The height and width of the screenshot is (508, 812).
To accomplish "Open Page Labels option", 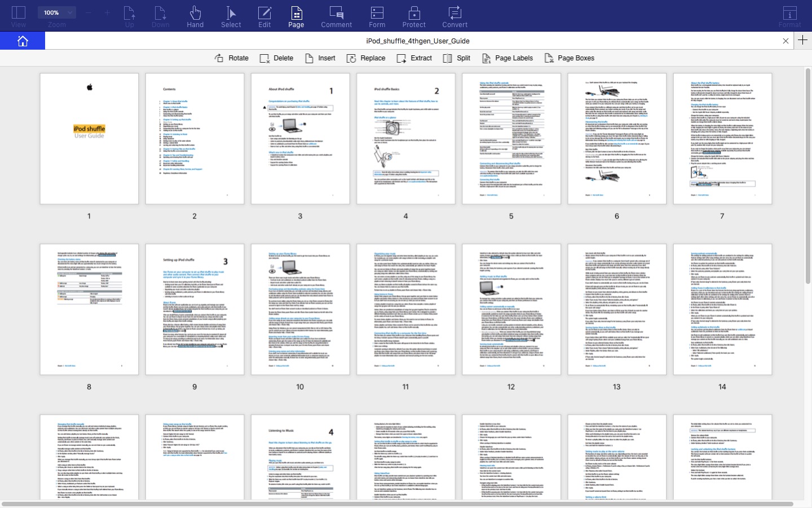I will coord(507,58).
